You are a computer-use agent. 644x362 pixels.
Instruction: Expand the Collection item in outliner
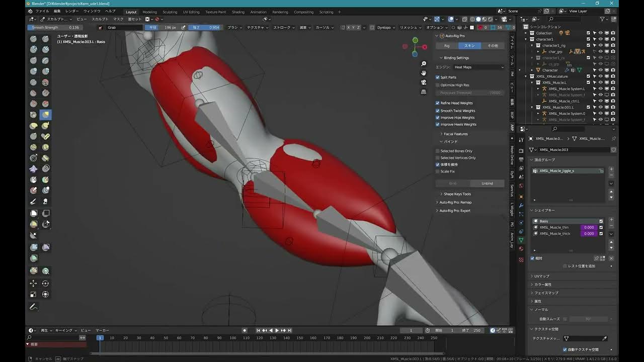526,33
